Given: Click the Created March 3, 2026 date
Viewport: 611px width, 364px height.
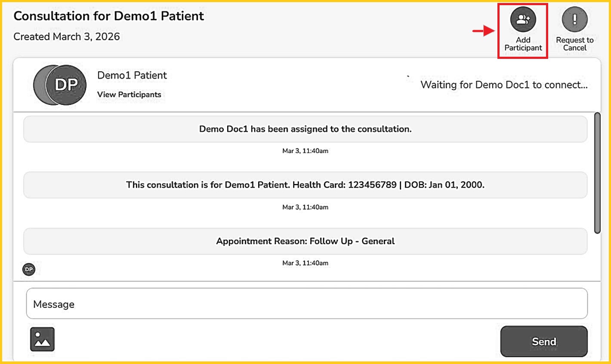Looking at the screenshot, I should [67, 37].
